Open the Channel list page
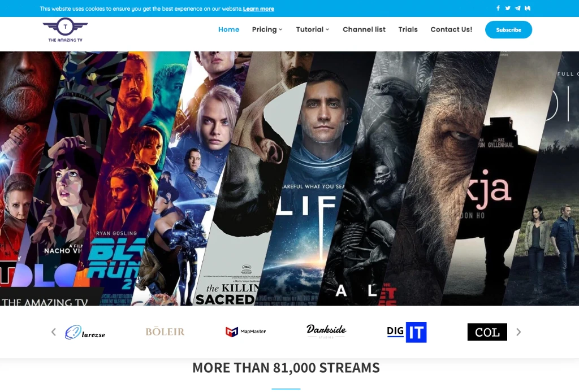This screenshot has height=392, width=579. point(364,29)
